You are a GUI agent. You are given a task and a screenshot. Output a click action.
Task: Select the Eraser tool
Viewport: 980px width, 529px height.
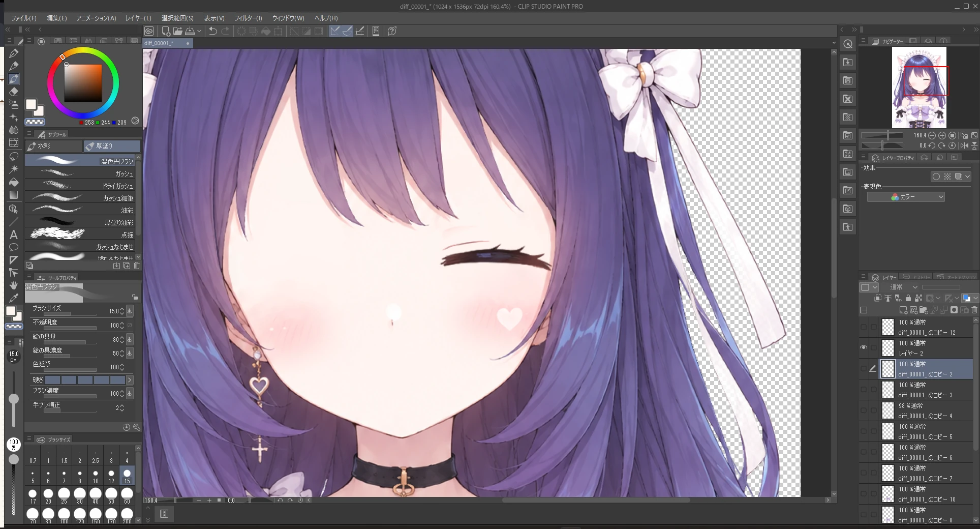pos(14,92)
